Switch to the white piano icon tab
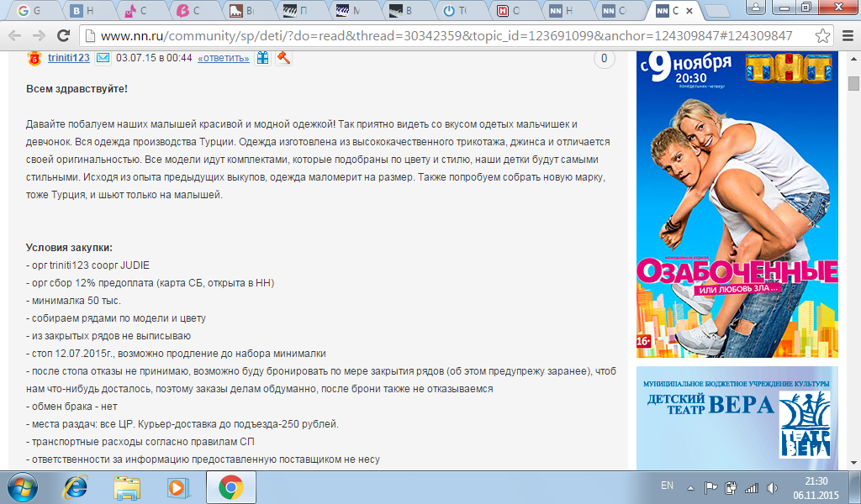861x504 pixels. (250, 10)
